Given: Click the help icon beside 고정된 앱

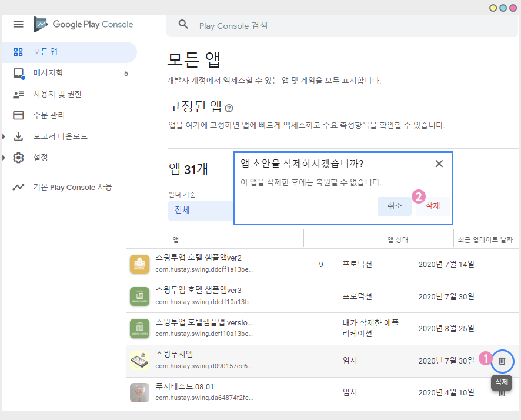Looking at the screenshot, I should point(229,108).
